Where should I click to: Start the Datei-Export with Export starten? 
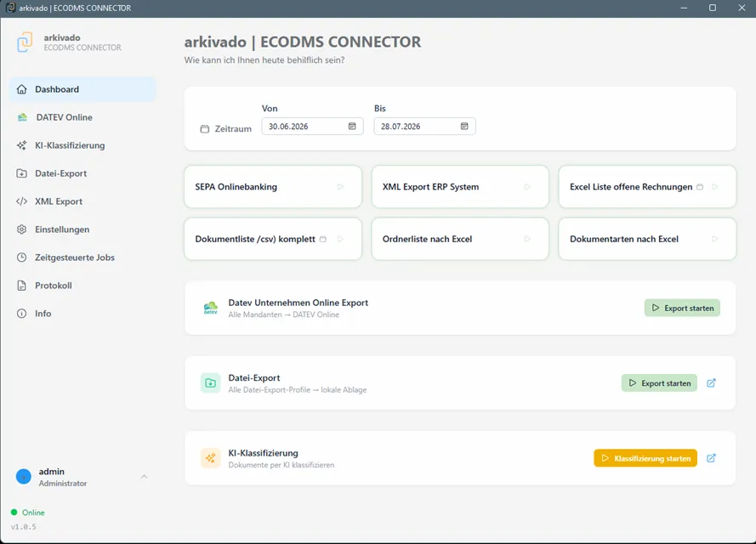pyautogui.click(x=659, y=383)
